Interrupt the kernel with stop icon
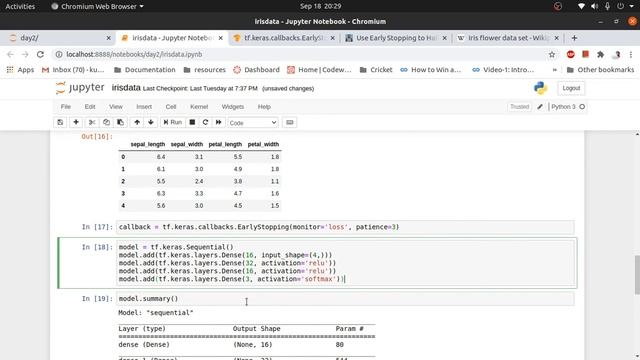Screen dimensions: 640x360 click(x=192, y=122)
